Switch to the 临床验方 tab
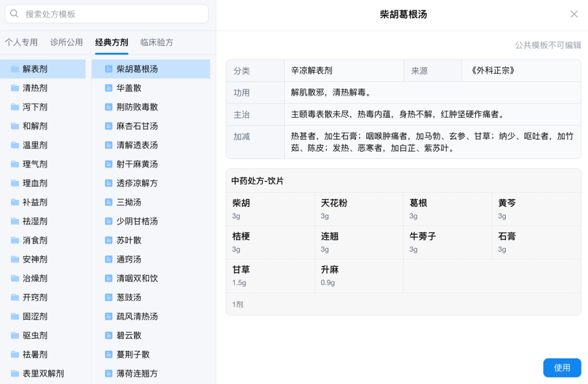Screen dimensions: 588x384 pos(157,42)
